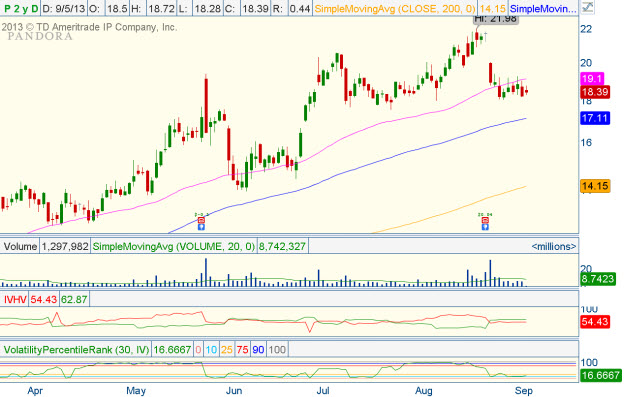Click the Volume study label
Screen dimensions: 625x397
20,246
